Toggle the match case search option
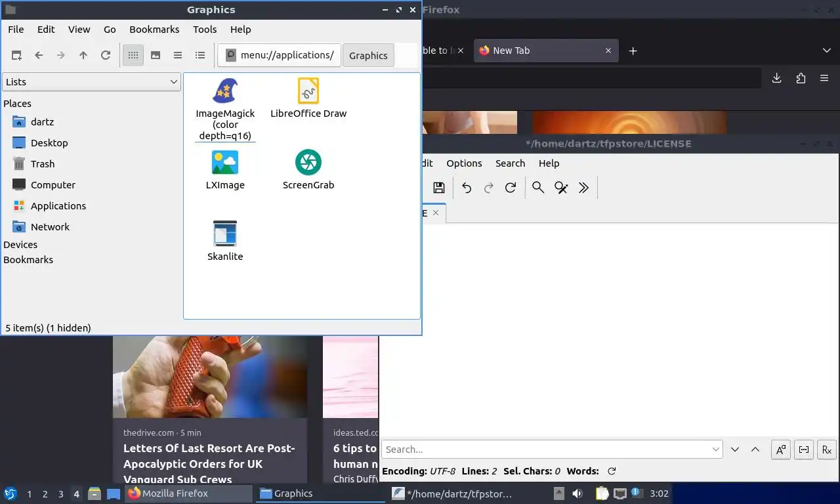 [x=781, y=450]
